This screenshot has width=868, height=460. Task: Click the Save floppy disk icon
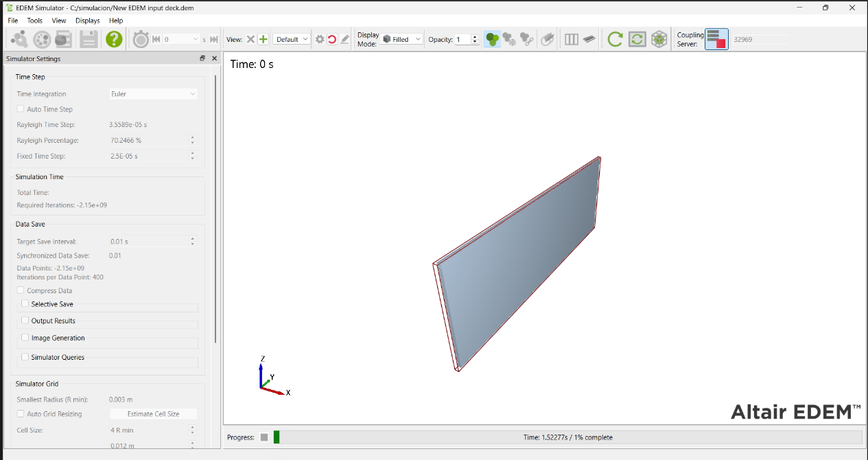88,39
